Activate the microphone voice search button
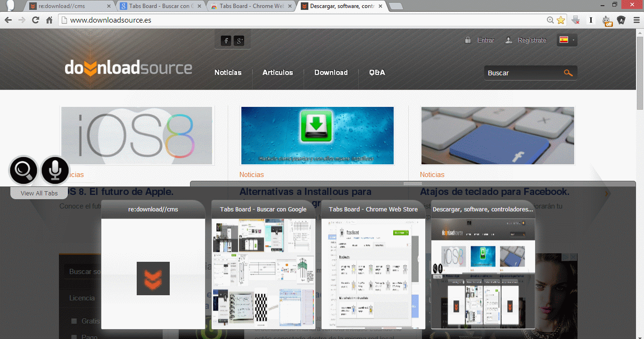644x339 pixels. click(x=55, y=170)
